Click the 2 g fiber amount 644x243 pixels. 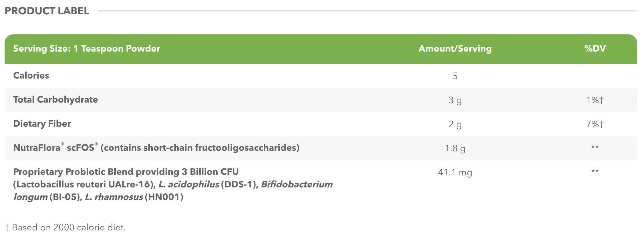click(455, 124)
